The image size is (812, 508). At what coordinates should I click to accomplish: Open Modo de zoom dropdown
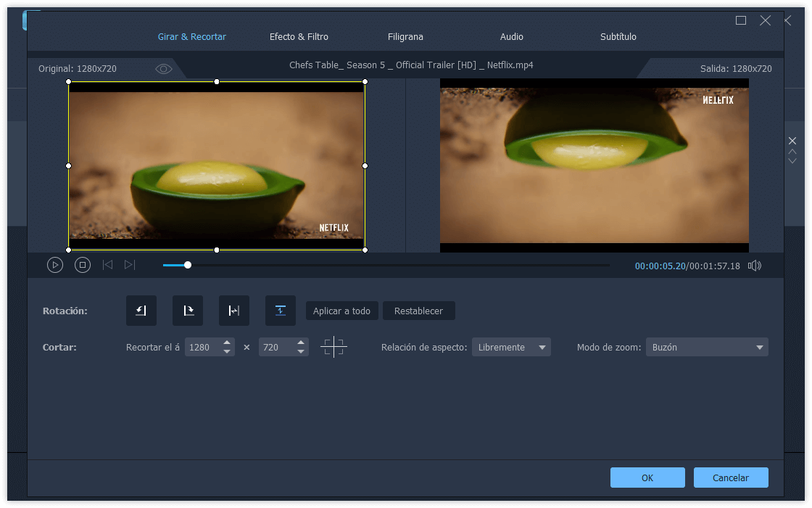pos(707,348)
